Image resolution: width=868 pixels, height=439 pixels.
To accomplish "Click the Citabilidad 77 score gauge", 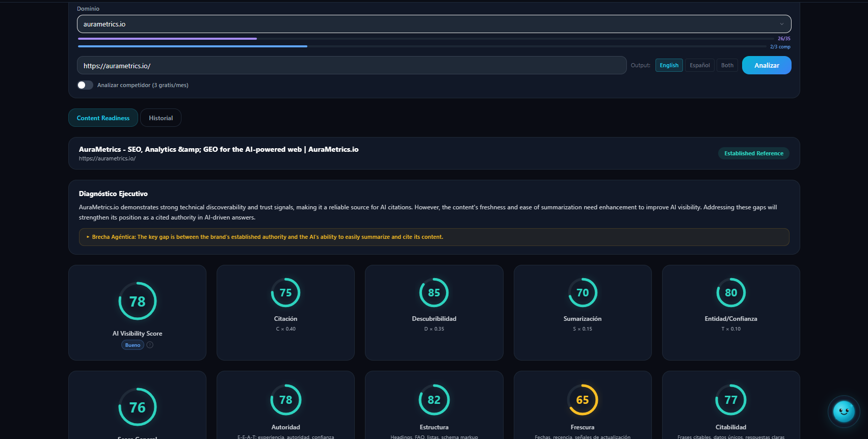I will click(x=731, y=400).
